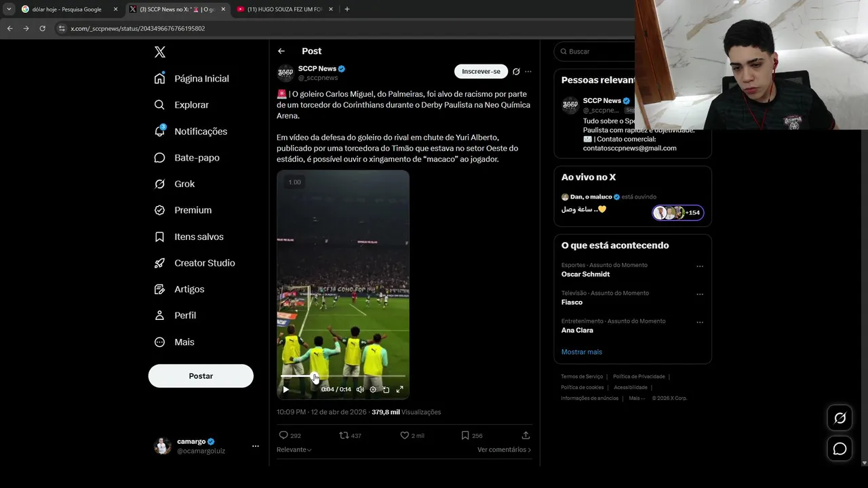This screenshot has height=488, width=868.
Task: Open Fiasco trend options
Action: (x=700, y=295)
